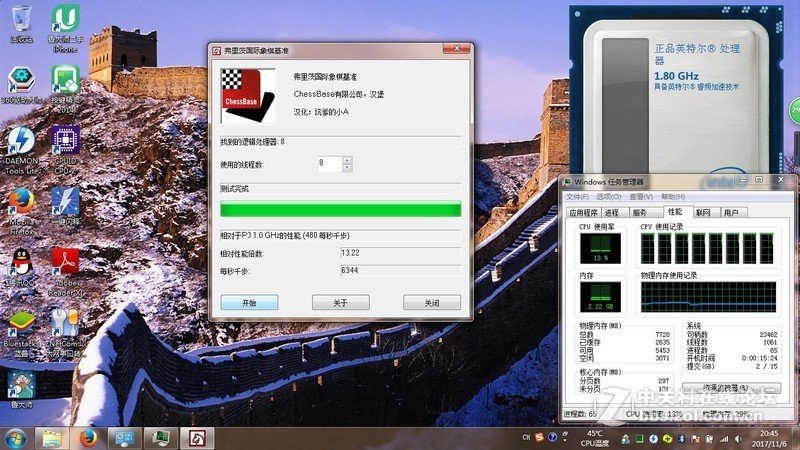Image resolution: width=800 pixels, height=450 pixels.
Task: Open the ZNetCombo wrench shortcut on desktop
Action: pos(65,333)
